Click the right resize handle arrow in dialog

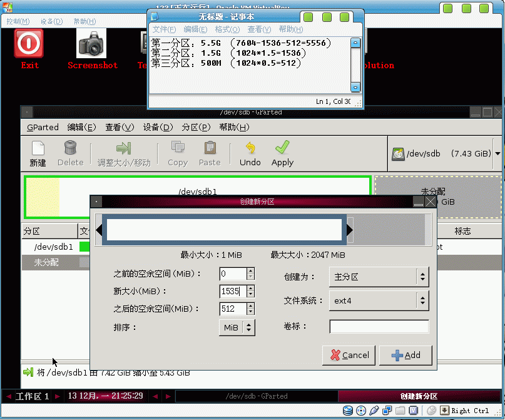click(x=350, y=230)
